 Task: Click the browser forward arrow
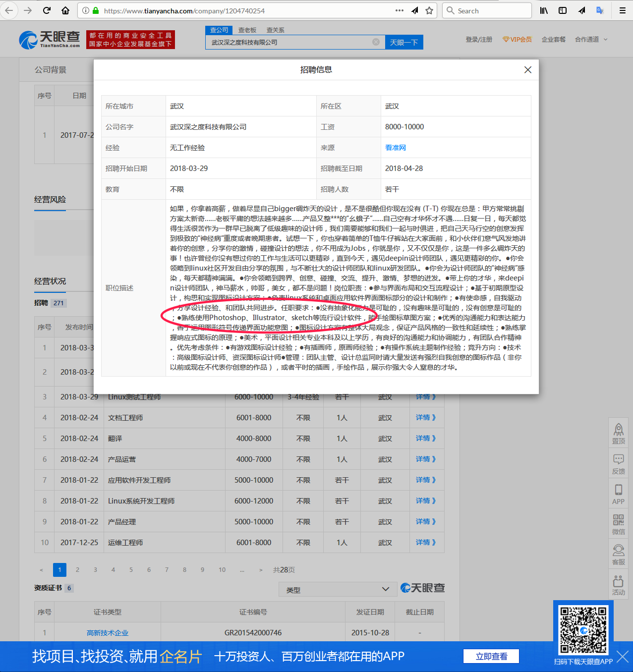click(x=28, y=10)
